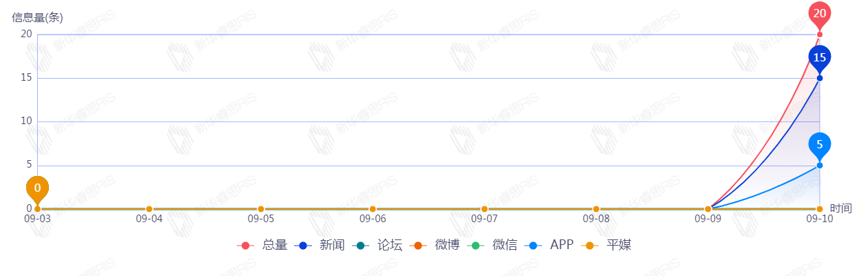Click the 09-03 x-axis date label
This screenshot has height=276, width=868.
pos(38,219)
